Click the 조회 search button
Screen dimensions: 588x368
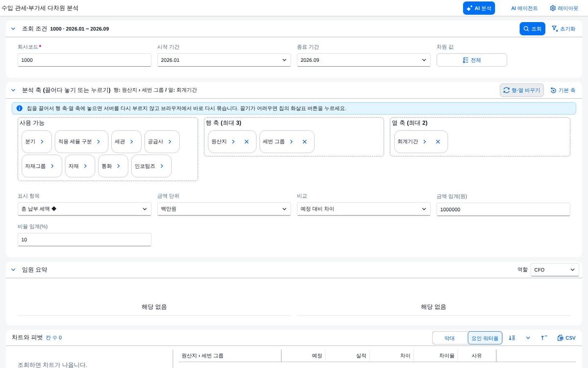(x=532, y=29)
